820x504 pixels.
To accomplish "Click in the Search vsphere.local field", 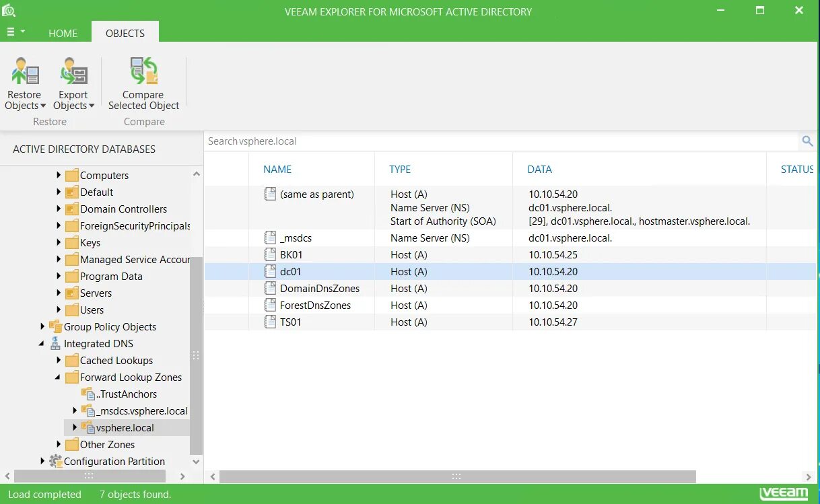I will (x=502, y=141).
